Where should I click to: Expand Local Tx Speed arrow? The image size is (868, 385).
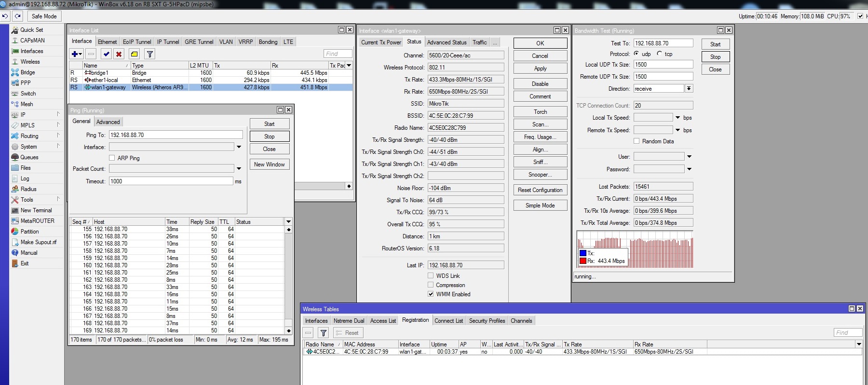pos(678,118)
